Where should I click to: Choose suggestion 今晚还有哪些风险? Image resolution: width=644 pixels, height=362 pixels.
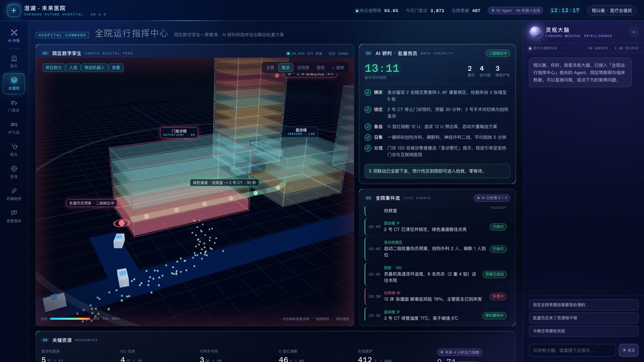click(x=584, y=331)
